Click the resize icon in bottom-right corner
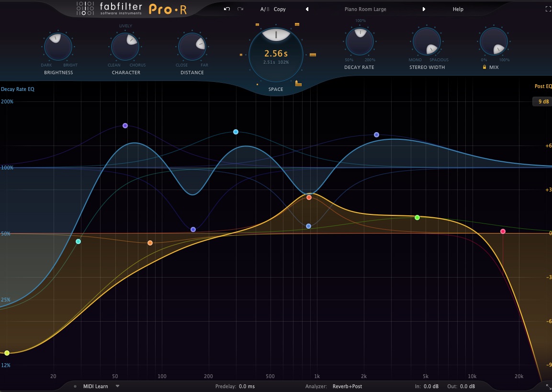Screen dimensions: 552x392 pos(548,386)
